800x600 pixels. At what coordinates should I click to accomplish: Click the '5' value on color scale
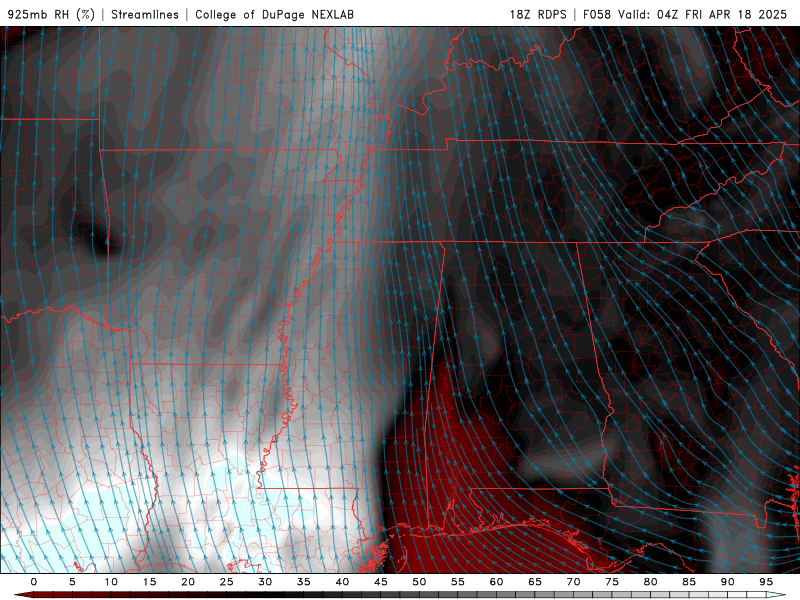(72, 582)
